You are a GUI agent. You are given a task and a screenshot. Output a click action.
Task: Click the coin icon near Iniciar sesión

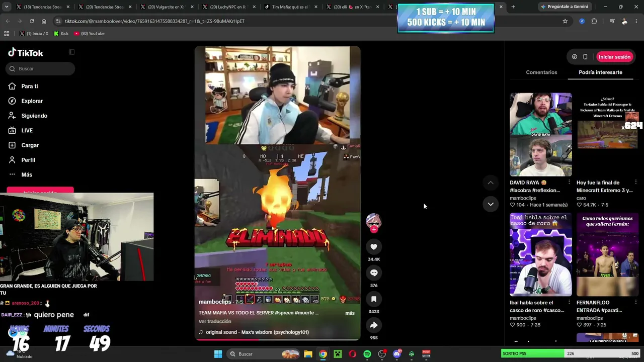pos(574,57)
